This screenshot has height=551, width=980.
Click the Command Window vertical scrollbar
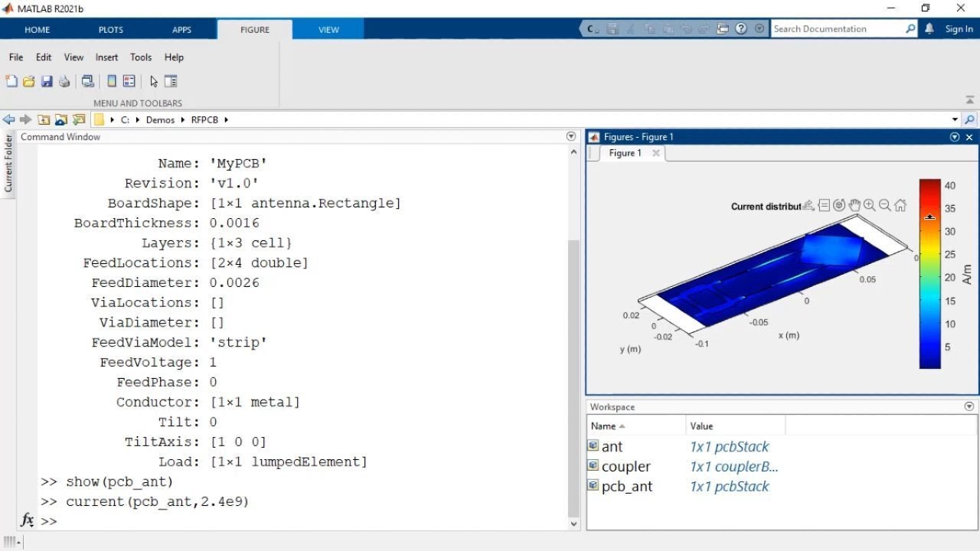[575, 378]
